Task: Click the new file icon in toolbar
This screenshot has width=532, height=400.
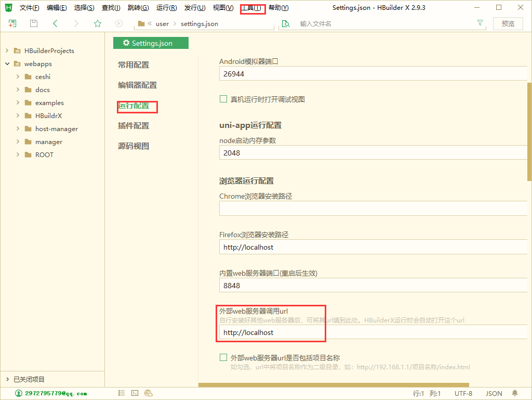Action: (12, 23)
